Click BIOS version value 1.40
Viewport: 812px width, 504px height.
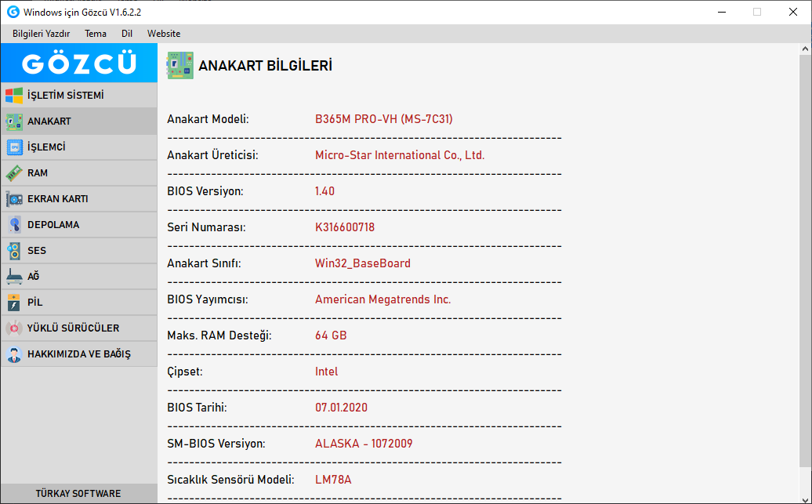point(324,191)
